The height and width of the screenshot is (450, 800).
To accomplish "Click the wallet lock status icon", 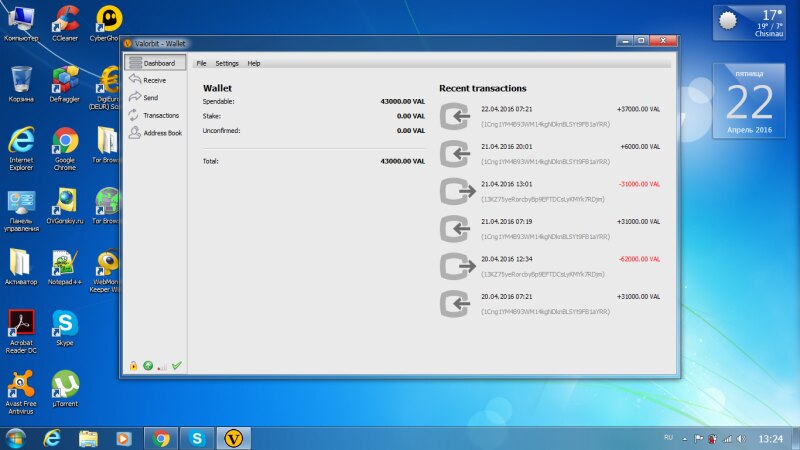I will coord(133,366).
